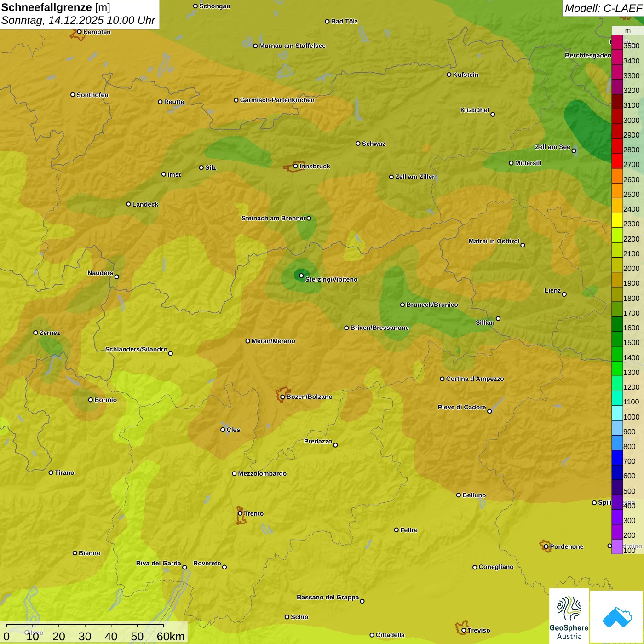Click the '1800' legend value
The height and width of the screenshot is (644, 644).
pos(631,298)
